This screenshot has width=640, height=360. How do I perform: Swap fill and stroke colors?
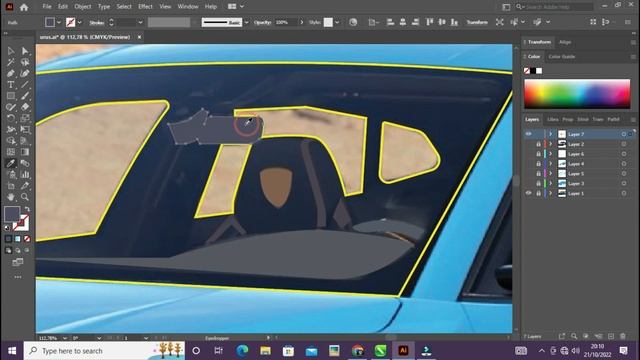pos(27,209)
